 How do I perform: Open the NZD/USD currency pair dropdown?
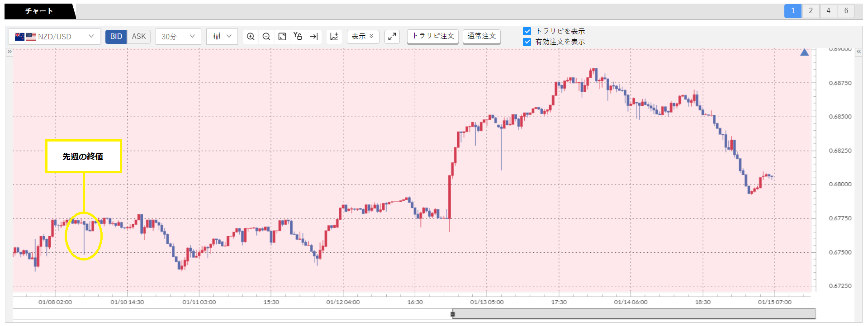54,37
